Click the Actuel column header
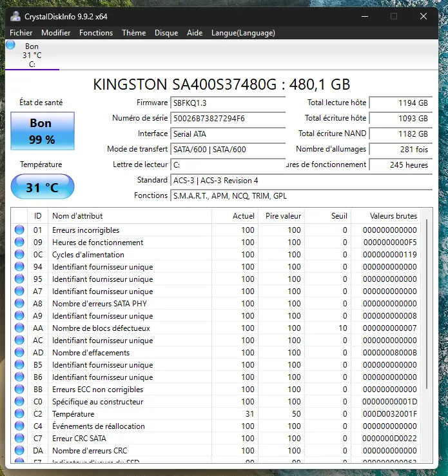Screen dimensions: 448x476 click(x=235, y=216)
